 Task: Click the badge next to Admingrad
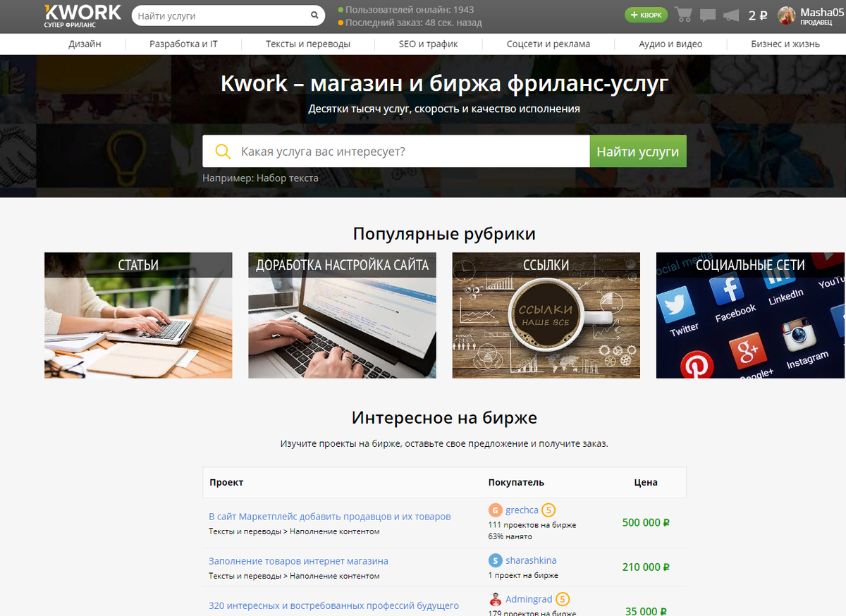563,600
